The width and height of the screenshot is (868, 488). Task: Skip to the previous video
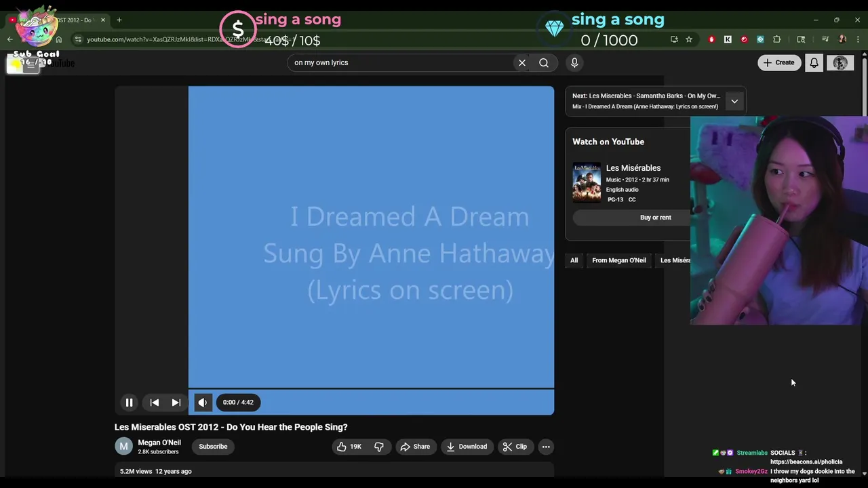[155, 403]
